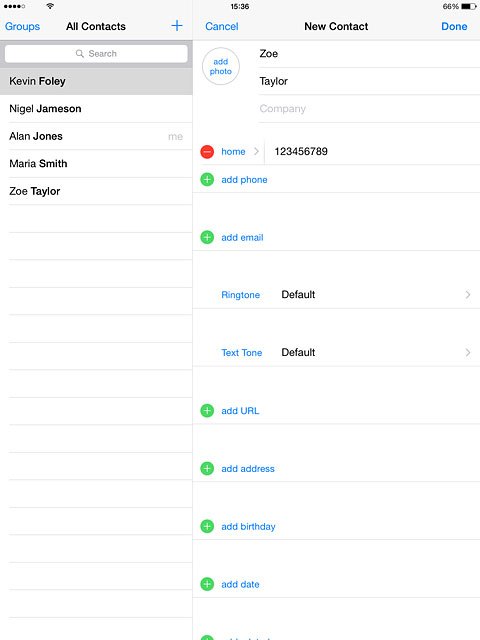Expand Text Tone options via chevron

[468, 353]
